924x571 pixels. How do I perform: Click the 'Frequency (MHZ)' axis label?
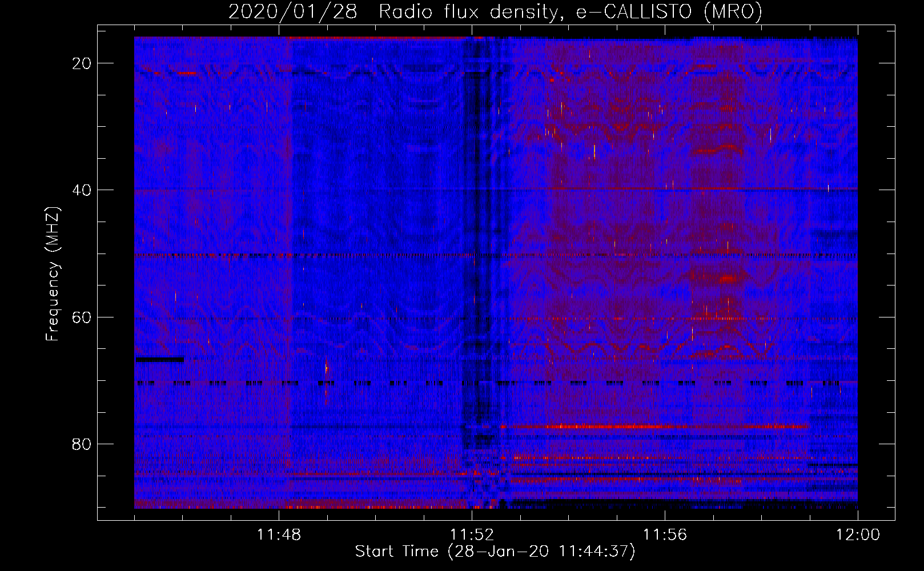(x=53, y=274)
